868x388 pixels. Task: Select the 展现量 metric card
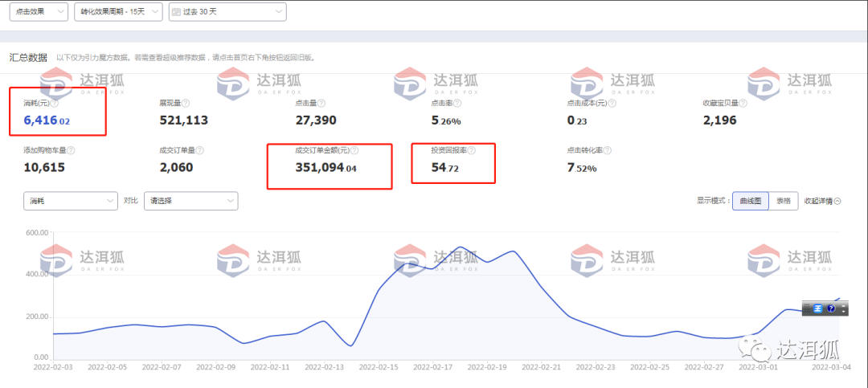pyautogui.click(x=184, y=112)
